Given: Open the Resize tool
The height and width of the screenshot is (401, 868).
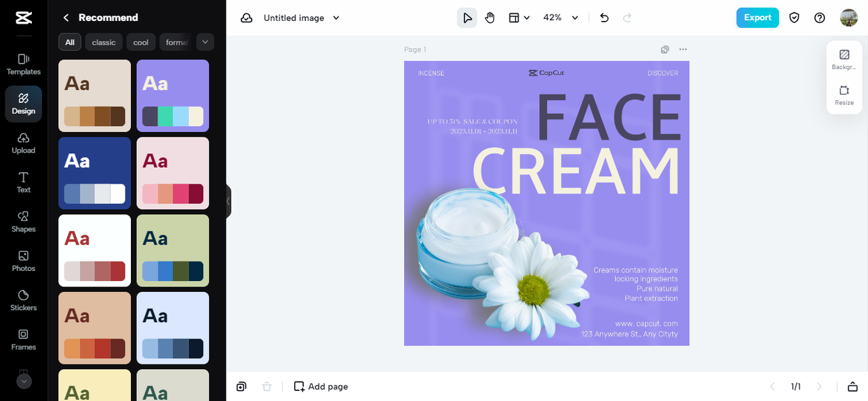Looking at the screenshot, I should click(x=844, y=95).
